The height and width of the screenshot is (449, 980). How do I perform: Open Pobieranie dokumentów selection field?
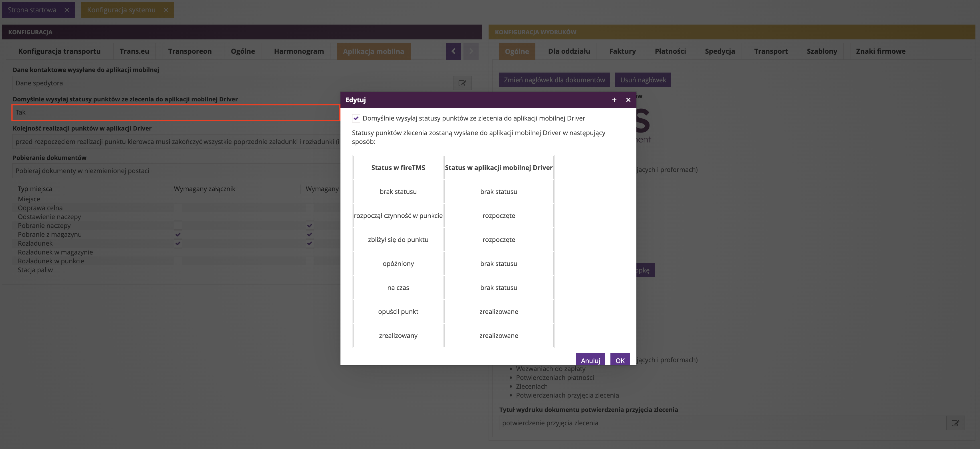(175, 171)
